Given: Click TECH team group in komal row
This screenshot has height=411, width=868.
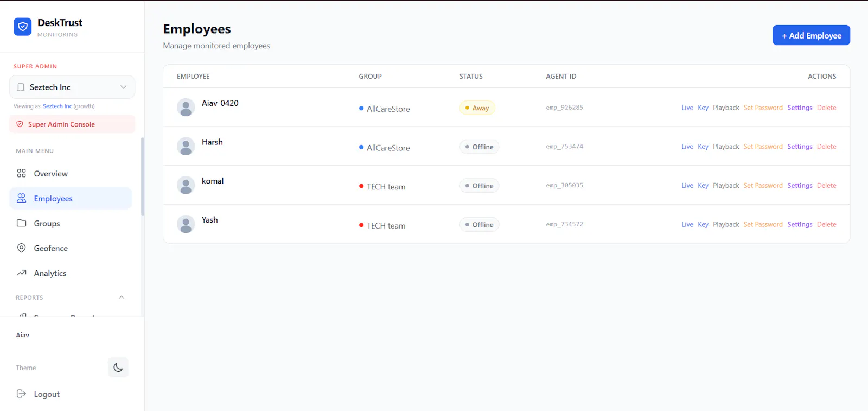Looking at the screenshot, I should pos(382,187).
